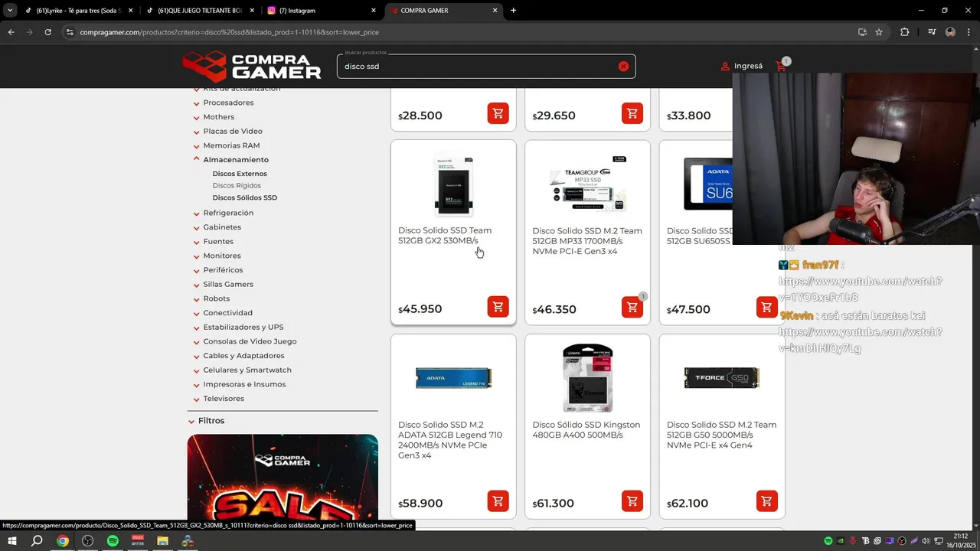Open the Team GX2 SSD product image
980x551 pixels.
coord(453,186)
